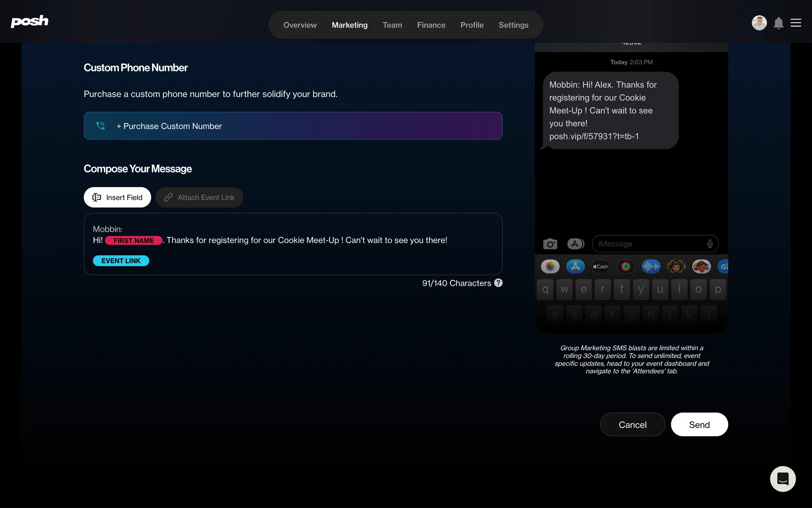Open the support chat widget
Screen dimensions: 812x508
[782, 479]
